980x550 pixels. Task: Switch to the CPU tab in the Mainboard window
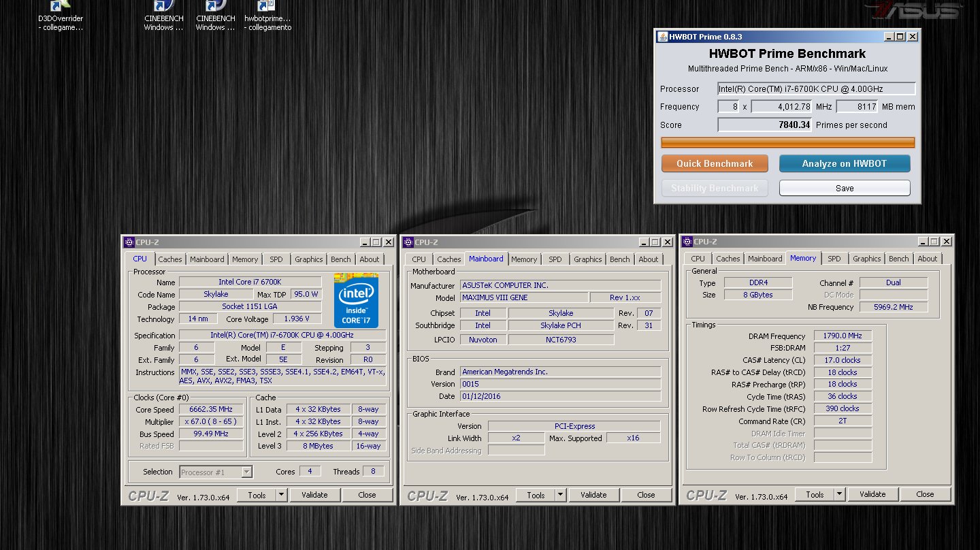tap(419, 259)
